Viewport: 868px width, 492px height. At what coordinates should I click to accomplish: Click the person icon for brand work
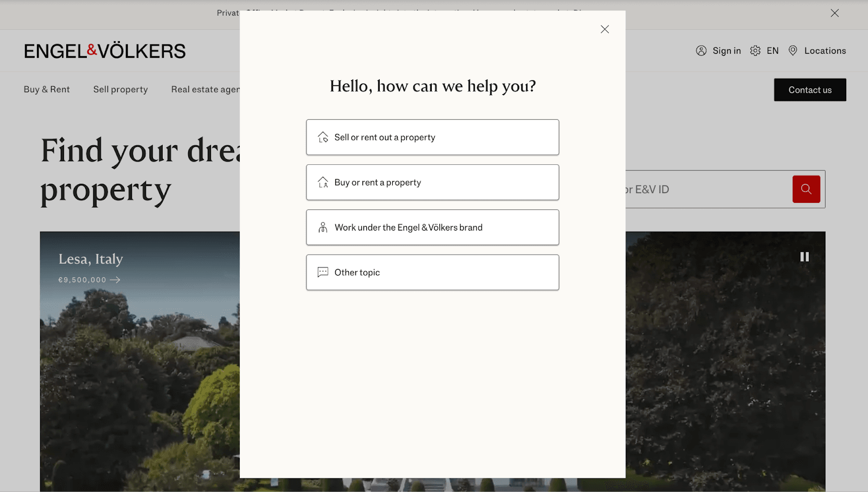(323, 227)
